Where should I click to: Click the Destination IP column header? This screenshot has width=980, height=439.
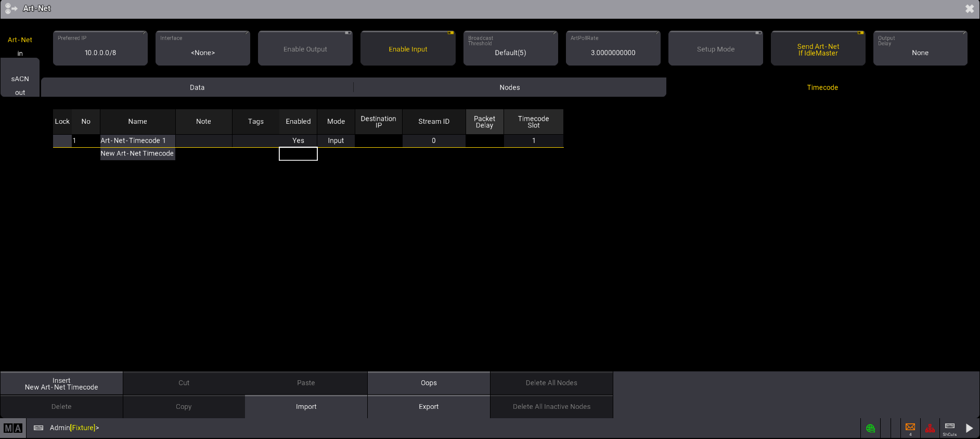pos(378,122)
